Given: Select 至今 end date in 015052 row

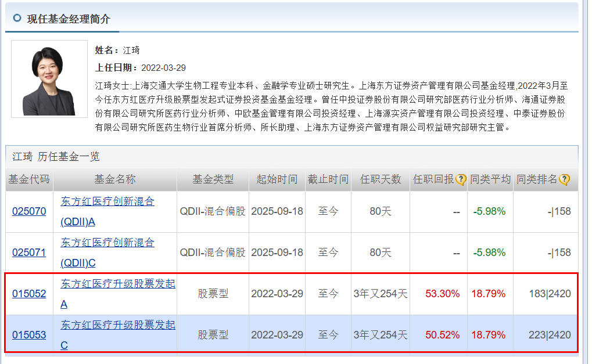Looking at the screenshot, I should click(328, 294).
